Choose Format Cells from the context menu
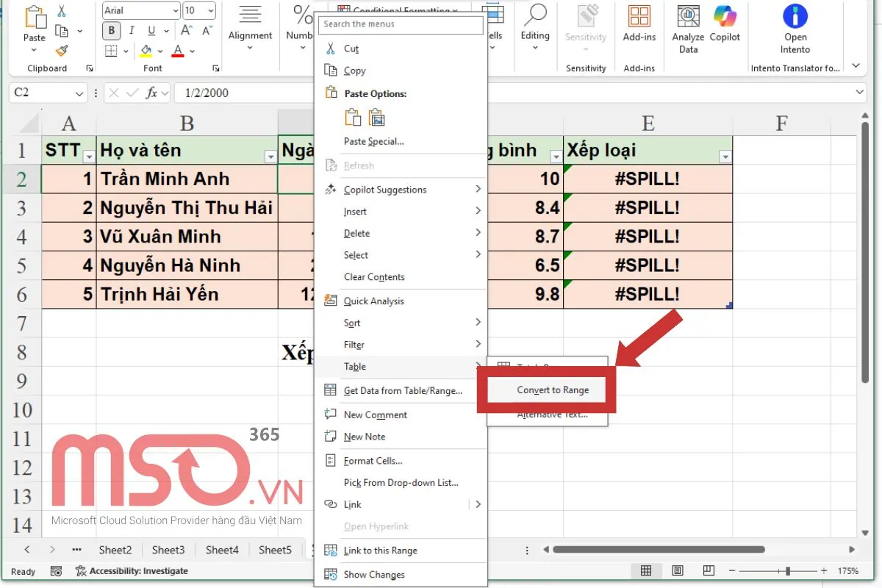The height and width of the screenshot is (588, 882). [372, 460]
